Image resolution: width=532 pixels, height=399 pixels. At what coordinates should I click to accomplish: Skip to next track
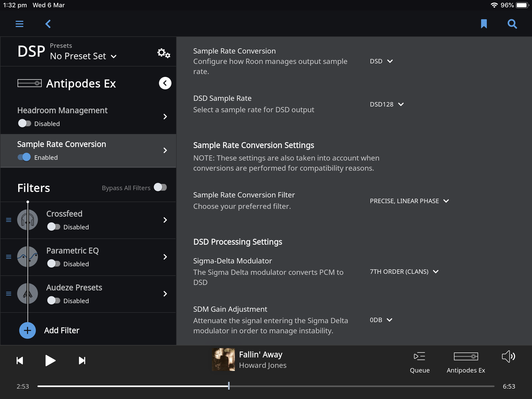[82, 361]
